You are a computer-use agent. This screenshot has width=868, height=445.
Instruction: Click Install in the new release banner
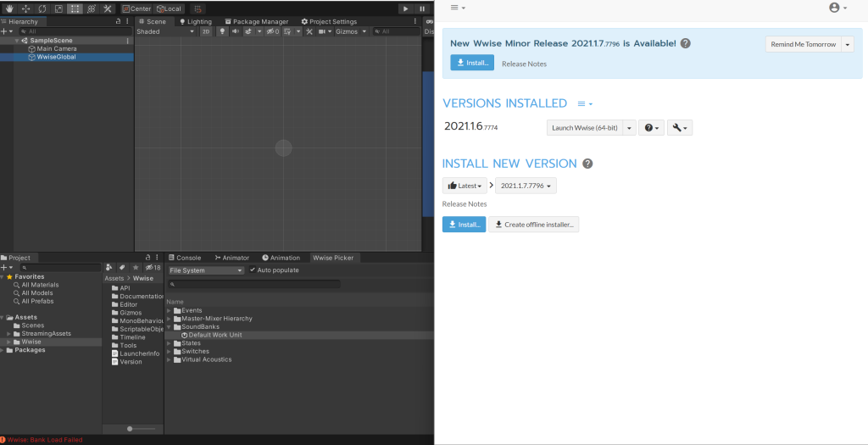click(472, 63)
